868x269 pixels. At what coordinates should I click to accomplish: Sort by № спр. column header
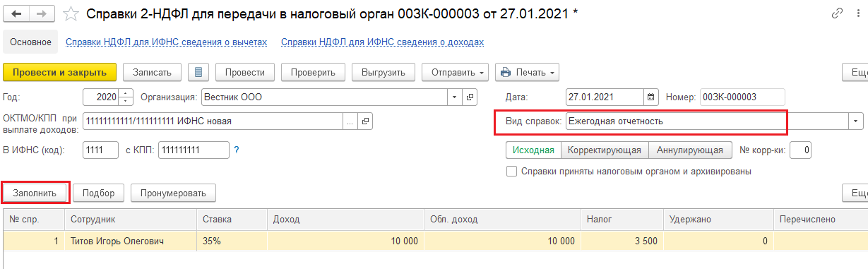tap(35, 220)
